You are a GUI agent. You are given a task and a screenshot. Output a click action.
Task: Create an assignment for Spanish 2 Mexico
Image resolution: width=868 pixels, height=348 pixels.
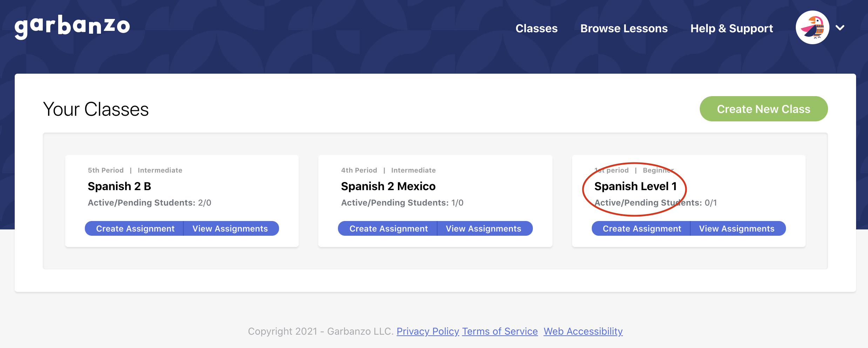point(388,228)
